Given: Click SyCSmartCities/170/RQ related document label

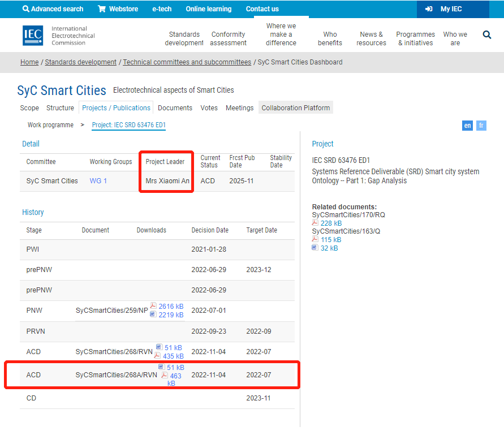Looking at the screenshot, I should coord(348,215).
